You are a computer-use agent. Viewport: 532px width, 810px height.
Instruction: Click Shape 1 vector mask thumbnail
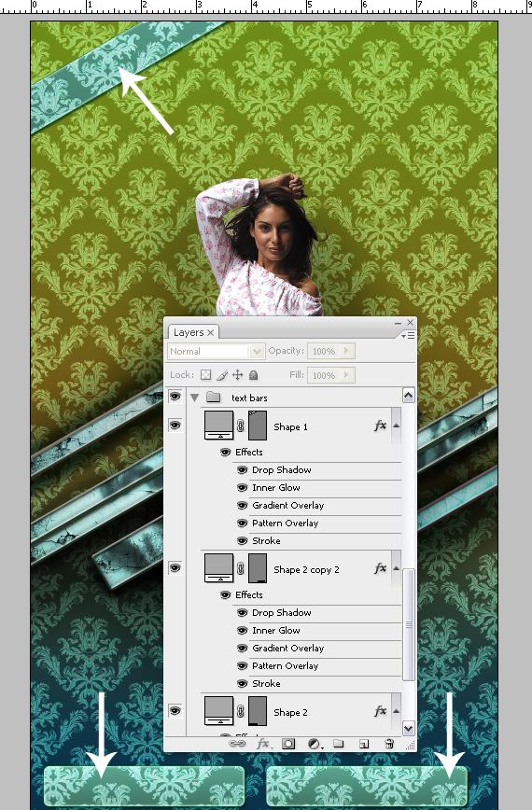pyautogui.click(x=258, y=426)
